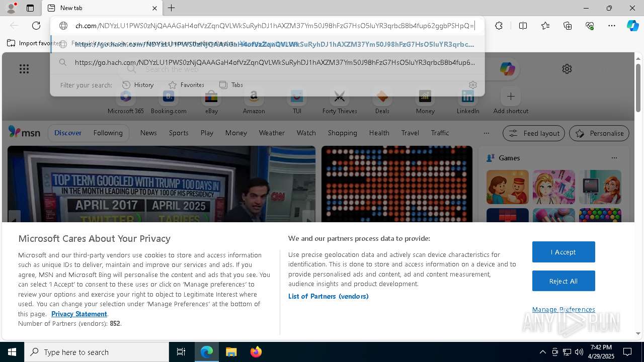Click I Accept on privacy banner
Image resolution: width=644 pixels, height=362 pixels.
click(x=563, y=252)
